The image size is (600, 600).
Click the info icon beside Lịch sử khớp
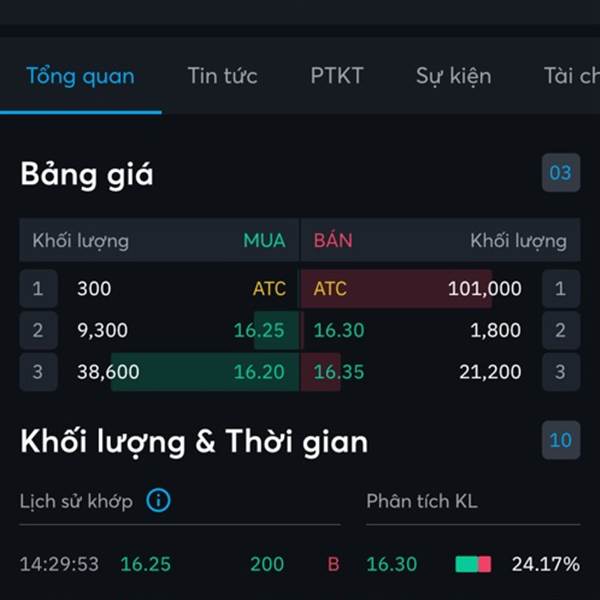point(158,500)
